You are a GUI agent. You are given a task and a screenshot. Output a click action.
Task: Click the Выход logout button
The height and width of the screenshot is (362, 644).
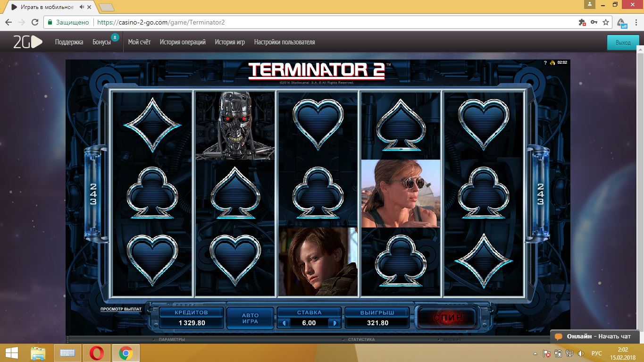click(x=623, y=42)
